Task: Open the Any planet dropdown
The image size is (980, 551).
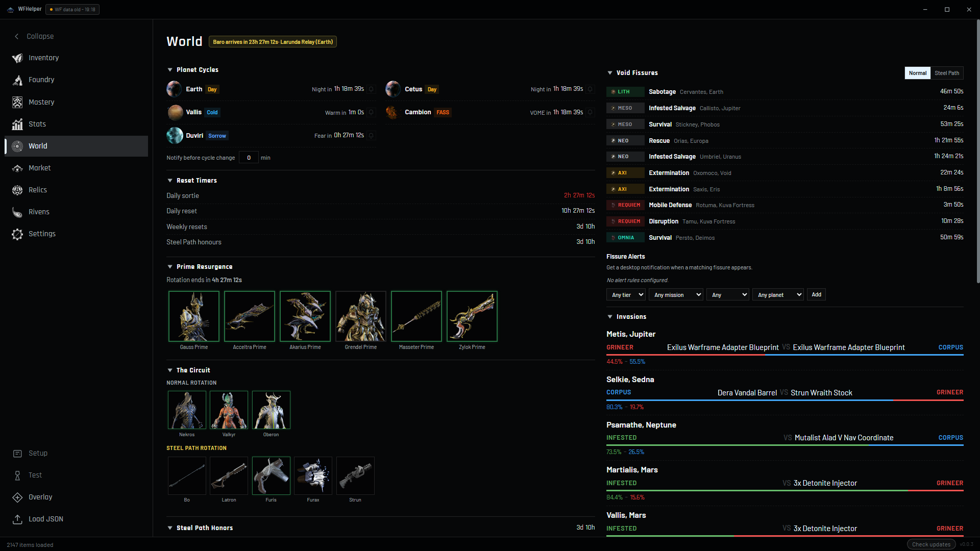Action: pos(778,295)
